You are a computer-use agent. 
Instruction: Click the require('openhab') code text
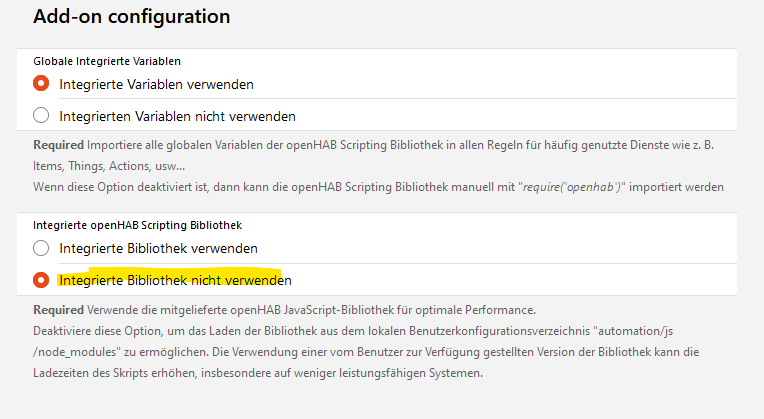569,187
